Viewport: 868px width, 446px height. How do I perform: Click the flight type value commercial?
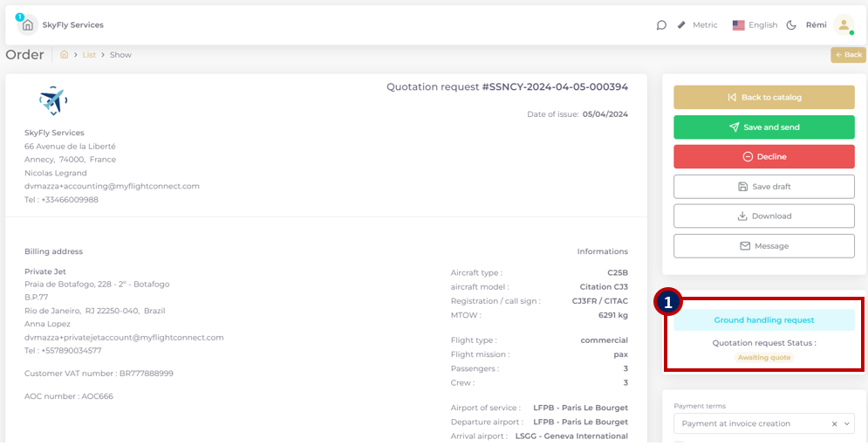[604, 340]
